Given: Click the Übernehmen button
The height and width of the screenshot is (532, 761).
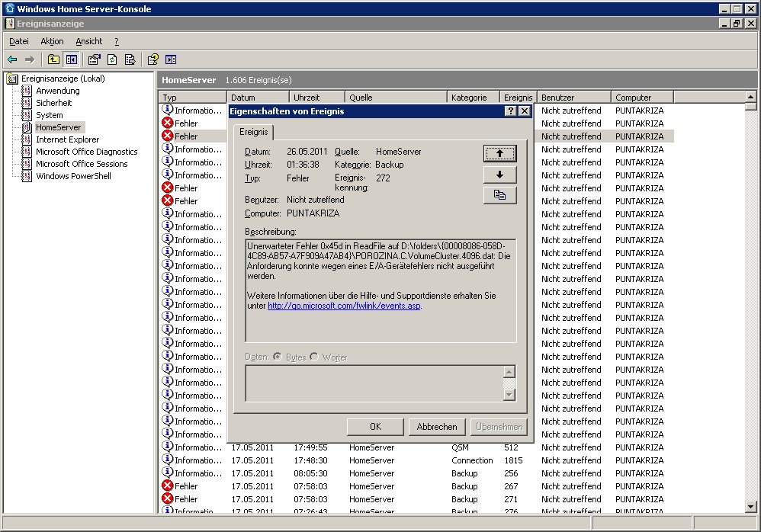Looking at the screenshot, I should coord(499,427).
